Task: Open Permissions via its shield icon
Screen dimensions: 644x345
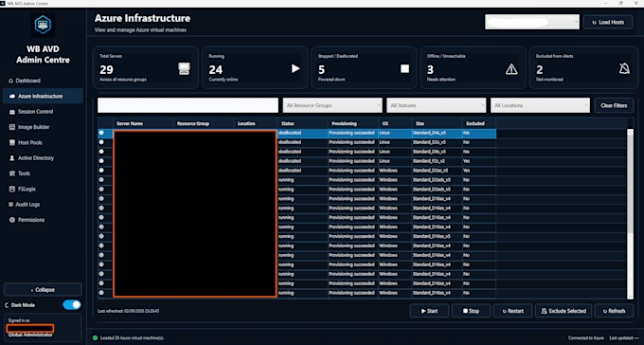Action: (12, 220)
